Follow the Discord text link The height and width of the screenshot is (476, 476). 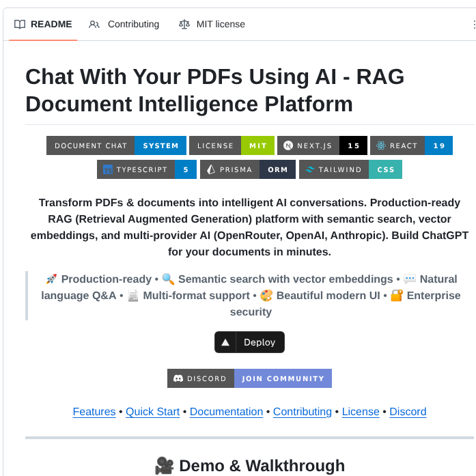pyautogui.click(x=408, y=412)
